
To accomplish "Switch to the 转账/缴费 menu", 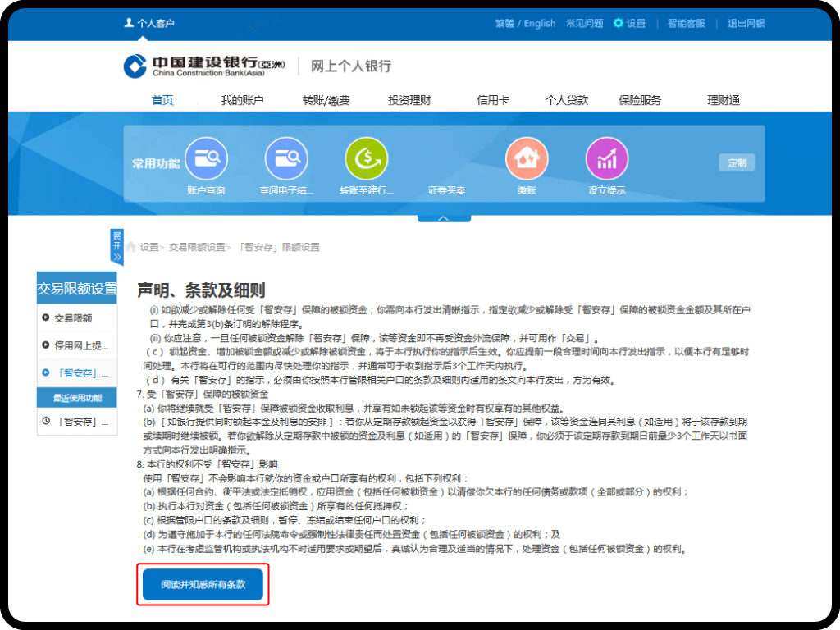I will pyautogui.click(x=326, y=100).
